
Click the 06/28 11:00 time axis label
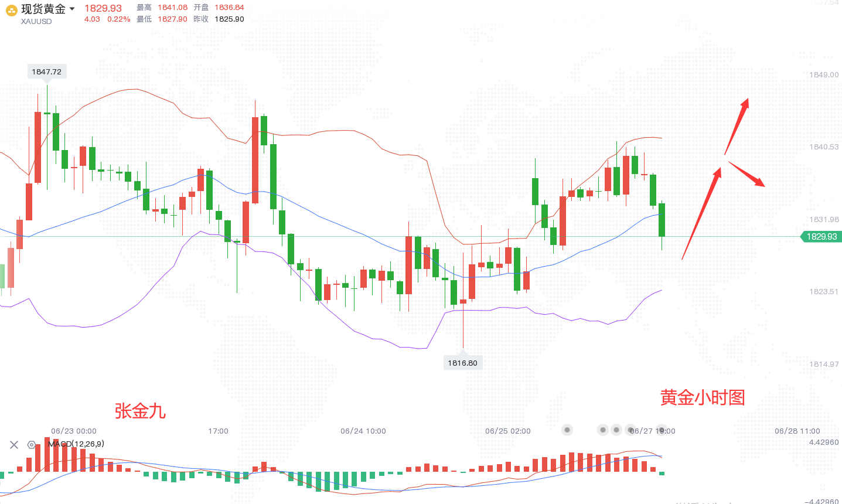[x=797, y=431]
